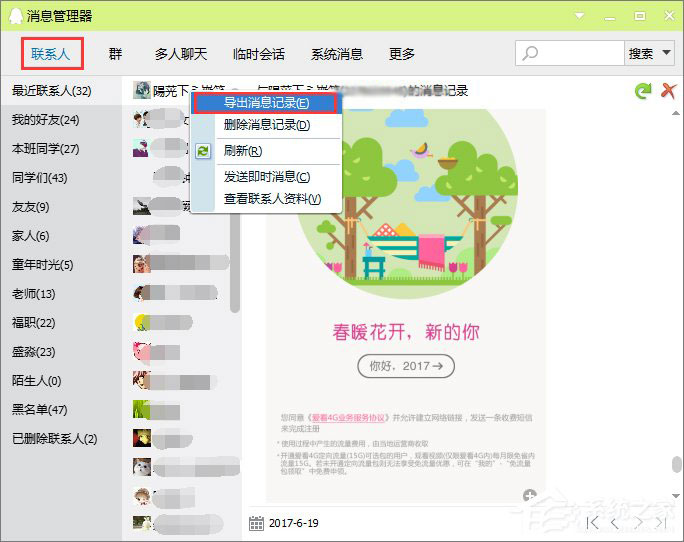The image size is (684, 542).
Task: Select 老师(13) group
Action: tap(61, 294)
